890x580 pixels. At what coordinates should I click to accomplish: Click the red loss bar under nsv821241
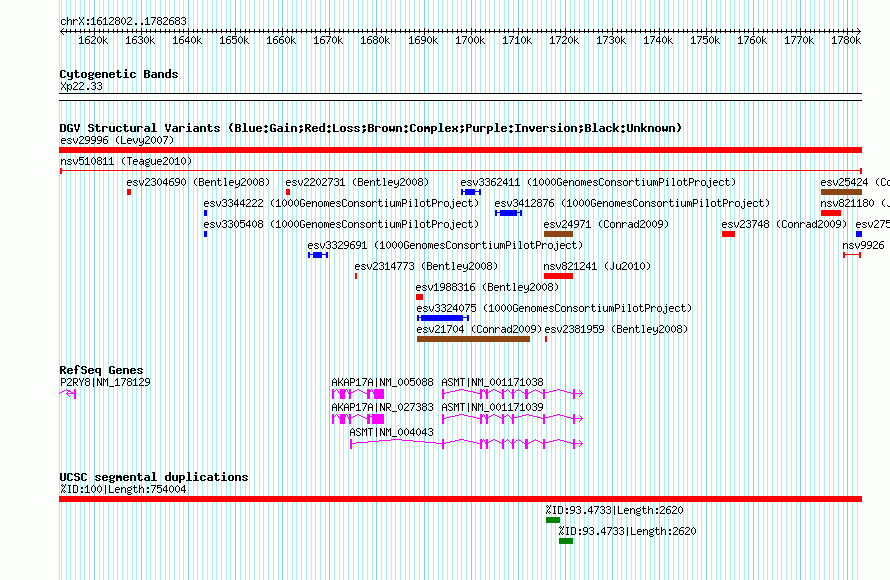[x=559, y=276]
